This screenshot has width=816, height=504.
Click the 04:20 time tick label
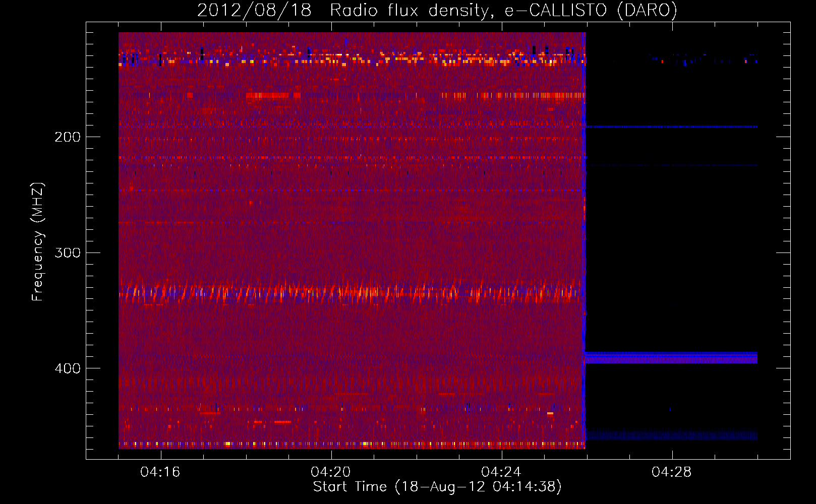coord(331,472)
